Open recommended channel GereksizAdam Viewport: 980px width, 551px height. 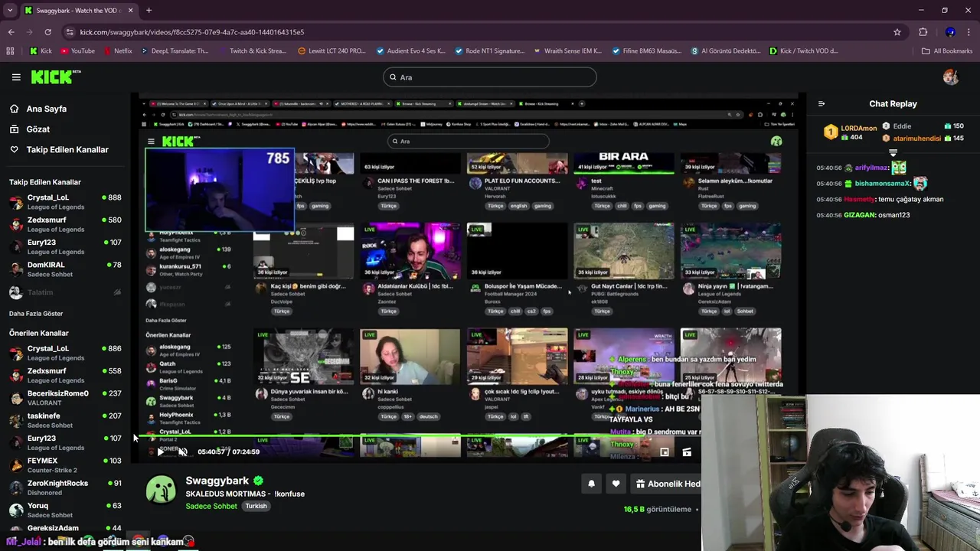pos(65,529)
